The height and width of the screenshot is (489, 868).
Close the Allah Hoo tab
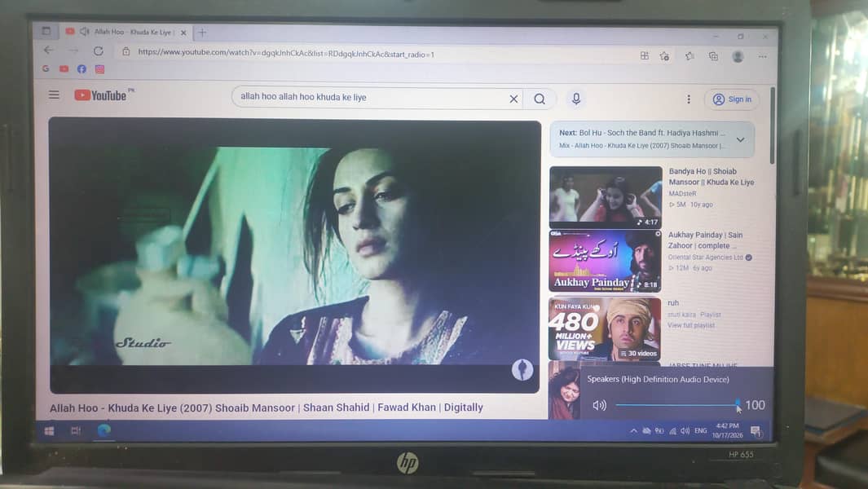click(183, 33)
